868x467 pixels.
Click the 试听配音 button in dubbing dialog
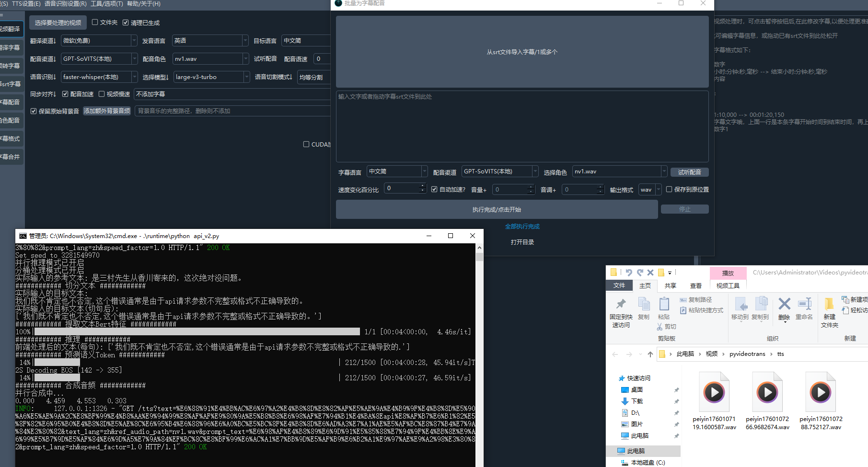pyautogui.click(x=689, y=172)
